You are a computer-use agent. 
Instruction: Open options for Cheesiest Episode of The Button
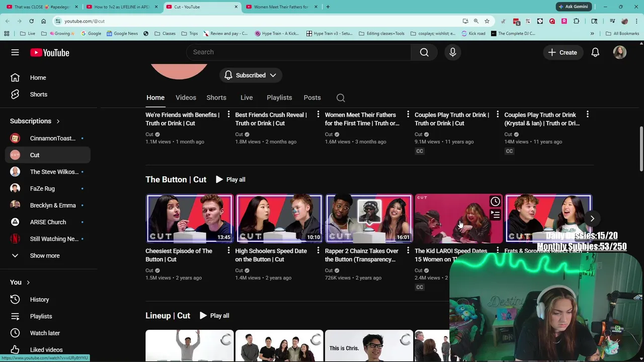pos(228,250)
